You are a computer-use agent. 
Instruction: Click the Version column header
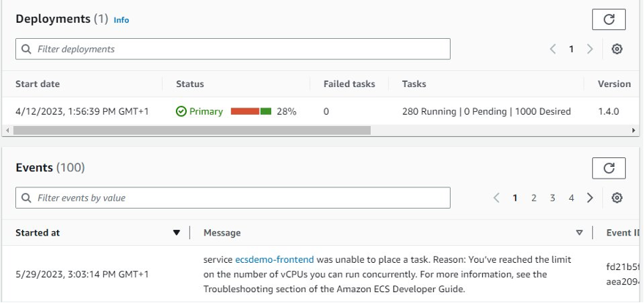pyautogui.click(x=615, y=84)
